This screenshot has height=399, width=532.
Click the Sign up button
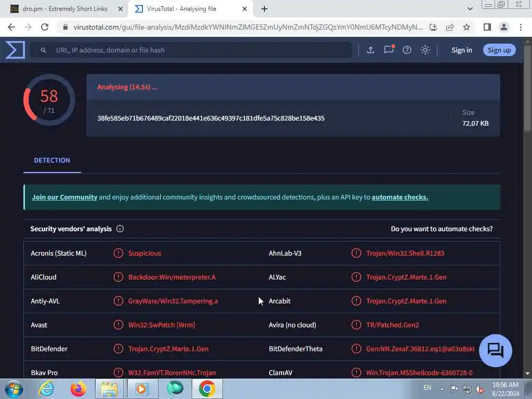[x=499, y=50]
